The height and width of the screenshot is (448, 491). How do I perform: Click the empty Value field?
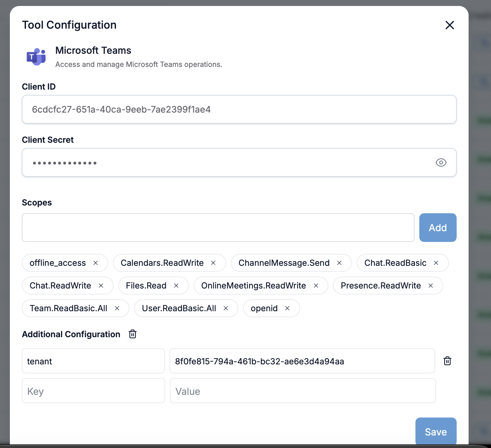click(x=303, y=391)
